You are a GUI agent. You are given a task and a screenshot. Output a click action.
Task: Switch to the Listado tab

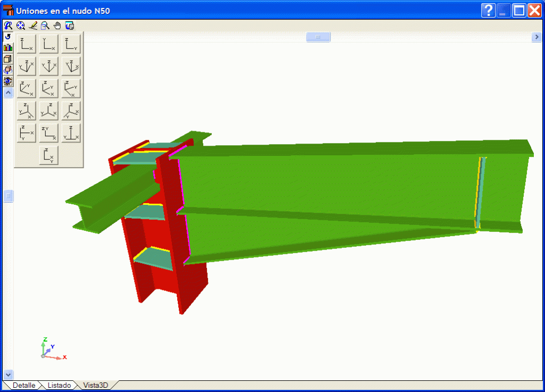pos(59,385)
